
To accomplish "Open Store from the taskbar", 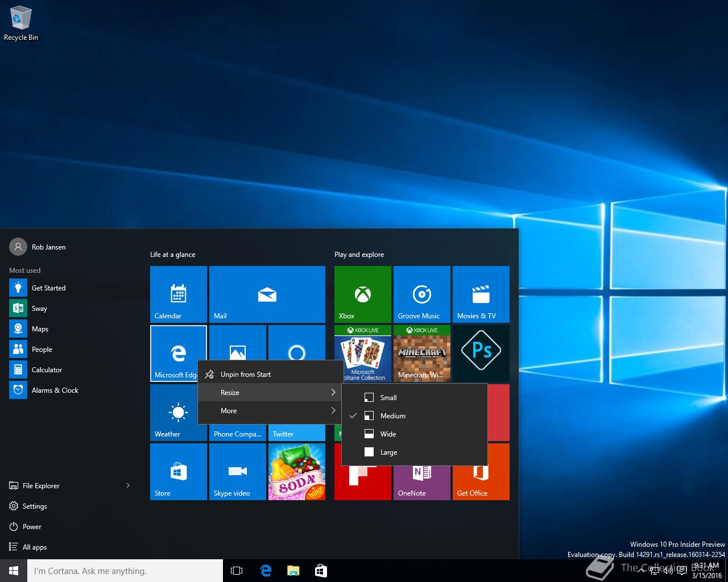I will tap(321, 571).
